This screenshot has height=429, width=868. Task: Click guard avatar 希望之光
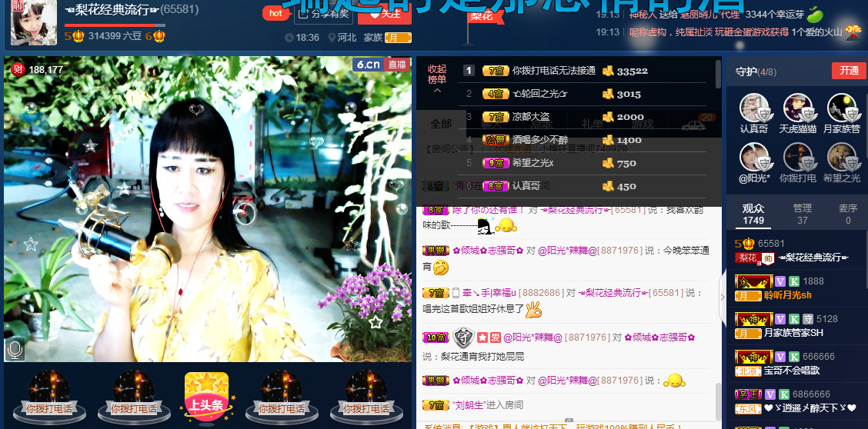coord(841,157)
